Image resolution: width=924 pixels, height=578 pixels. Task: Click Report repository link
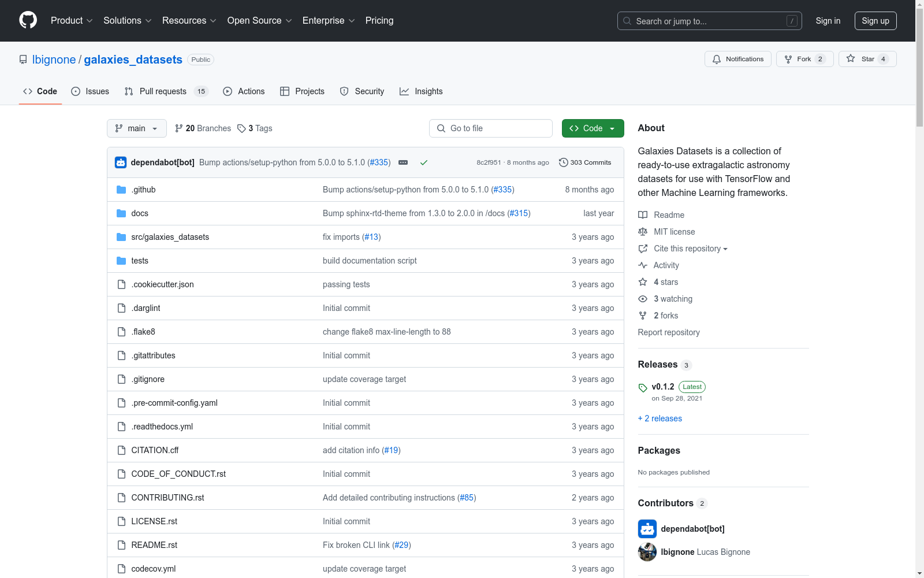pyautogui.click(x=669, y=332)
